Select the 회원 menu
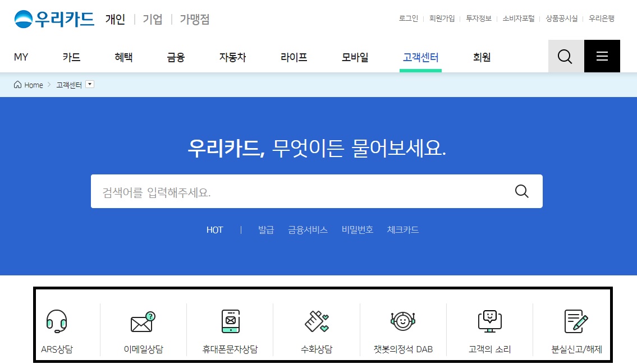This screenshot has width=637, height=364. coord(482,57)
